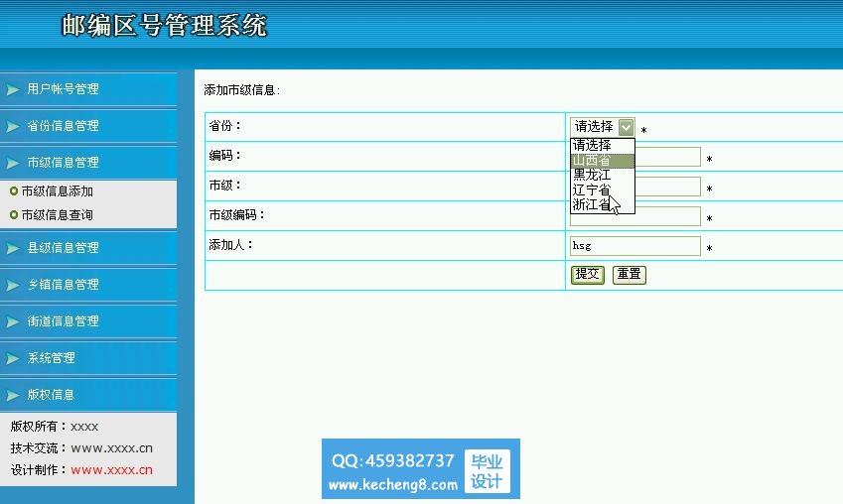Click arrow icon beside 县级信息管理

click(x=13, y=248)
